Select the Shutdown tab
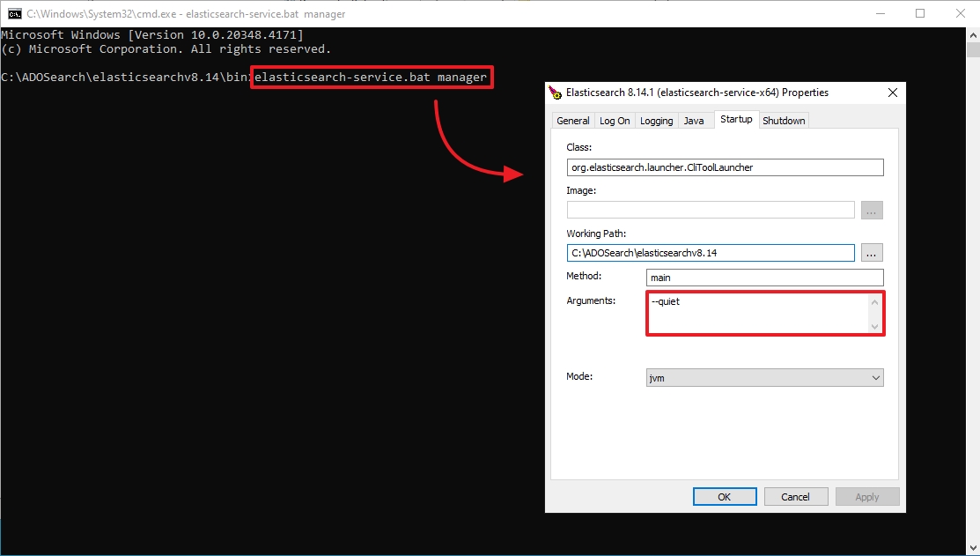 pyautogui.click(x=783, y=121)
